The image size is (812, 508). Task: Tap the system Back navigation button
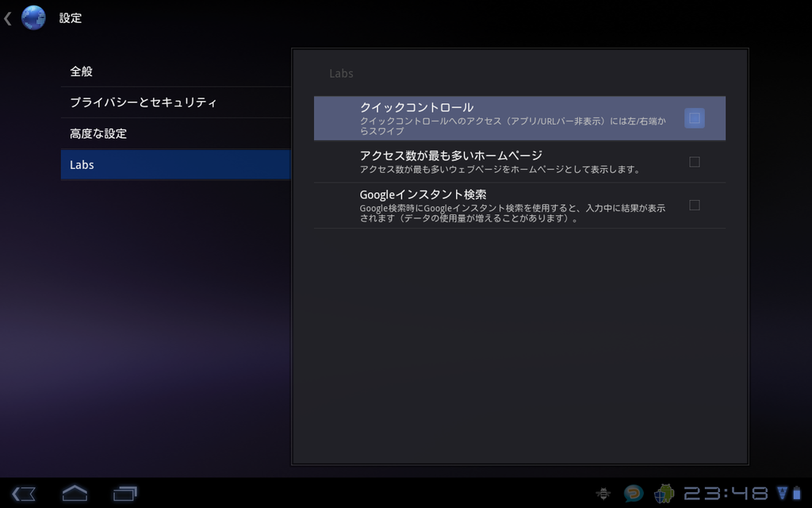24,494
